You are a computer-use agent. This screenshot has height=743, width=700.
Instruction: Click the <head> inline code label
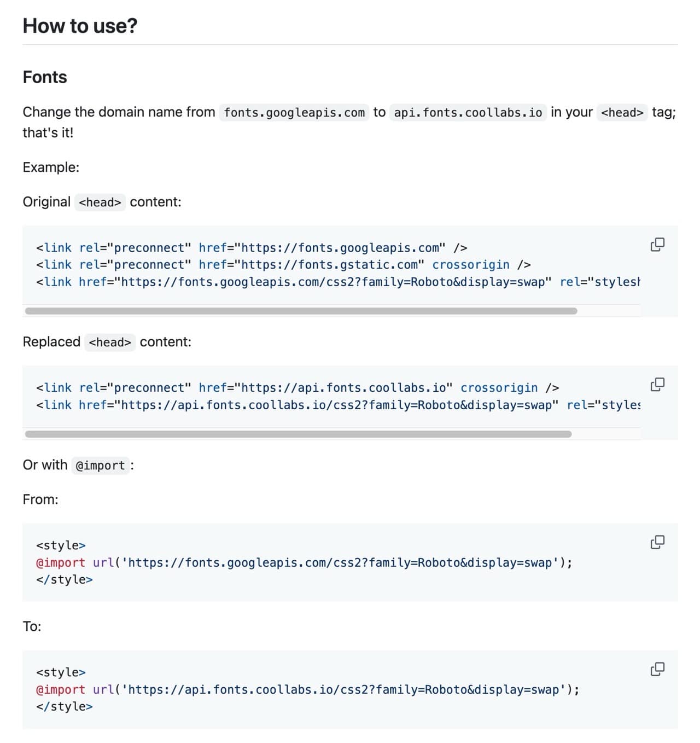[x=623, y=113]
